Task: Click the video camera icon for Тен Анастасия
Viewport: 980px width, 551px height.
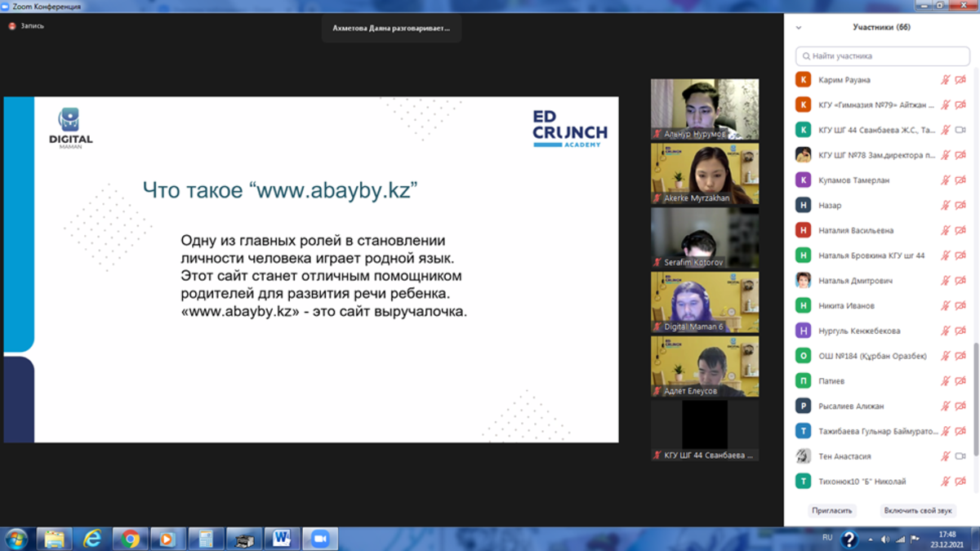Action: (960, 456)
